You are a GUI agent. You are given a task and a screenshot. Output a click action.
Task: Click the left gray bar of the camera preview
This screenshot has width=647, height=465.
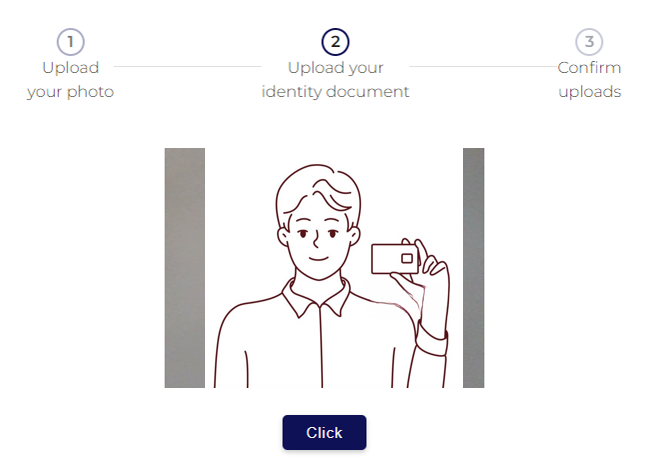click(184, 268)
